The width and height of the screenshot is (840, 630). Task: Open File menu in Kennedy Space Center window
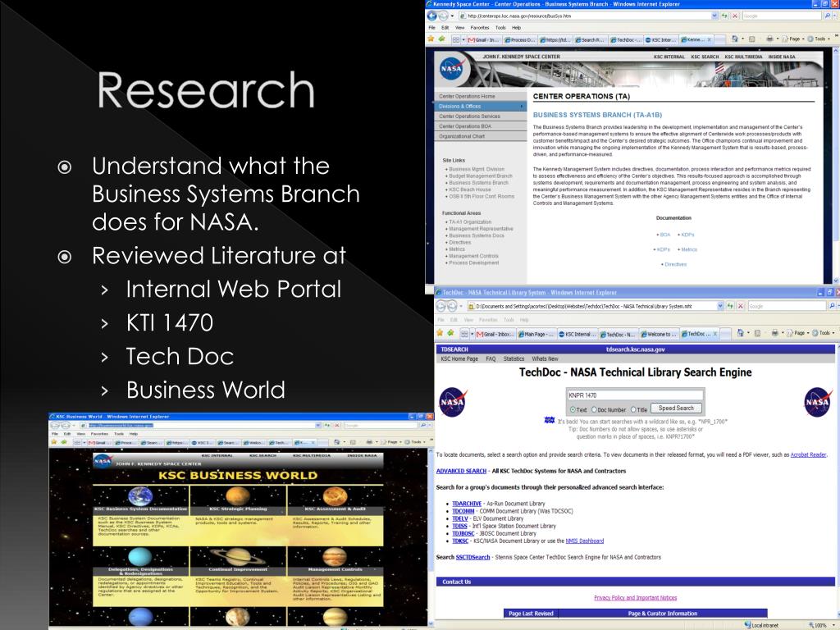click(x=431, y=27)
